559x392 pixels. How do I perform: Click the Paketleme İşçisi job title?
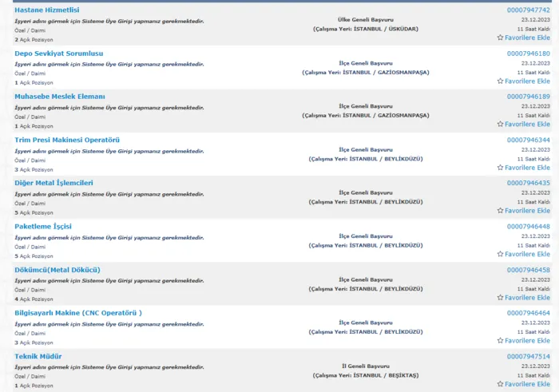coord(43,226)
